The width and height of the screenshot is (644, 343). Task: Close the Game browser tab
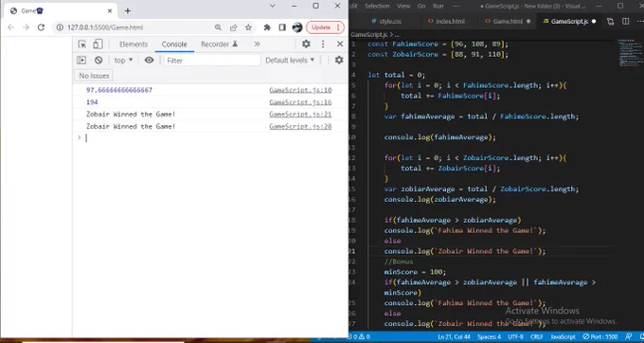coord(110,11)
